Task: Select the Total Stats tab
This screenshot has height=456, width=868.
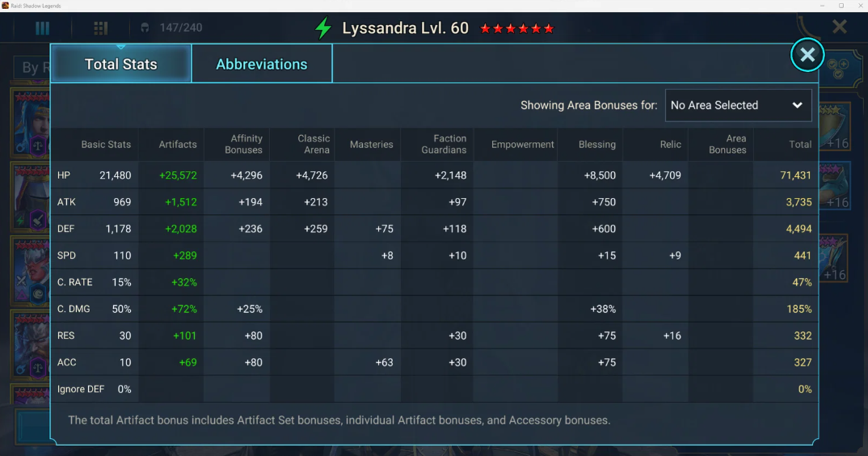Action: click(x=120, y=64)
